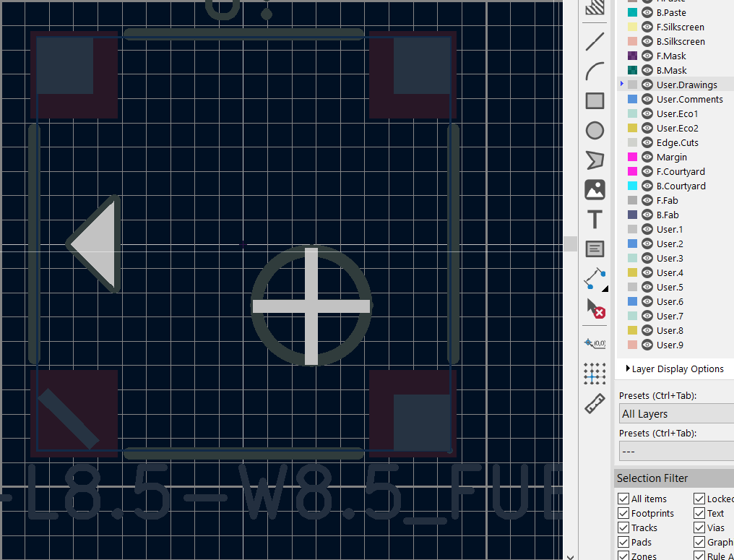Viewport: 734px width, 560px height.
Task: Select the User.4 layer
Action: (670, 272)
